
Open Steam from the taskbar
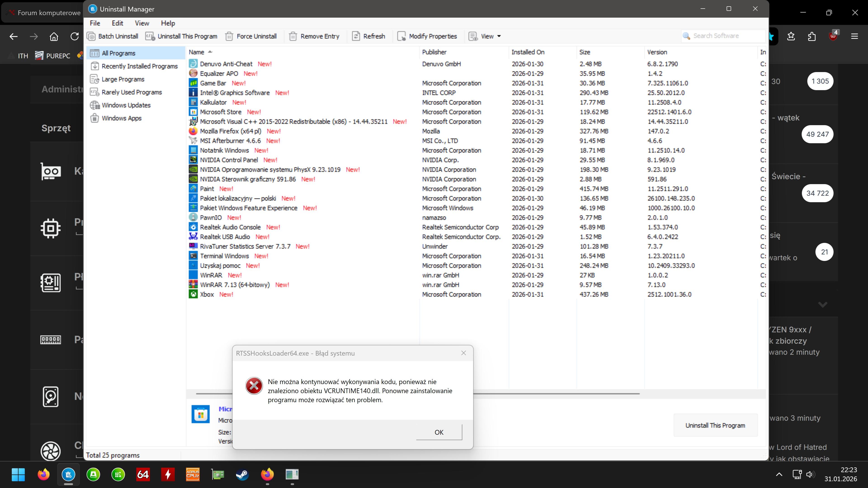pos(242,475)
